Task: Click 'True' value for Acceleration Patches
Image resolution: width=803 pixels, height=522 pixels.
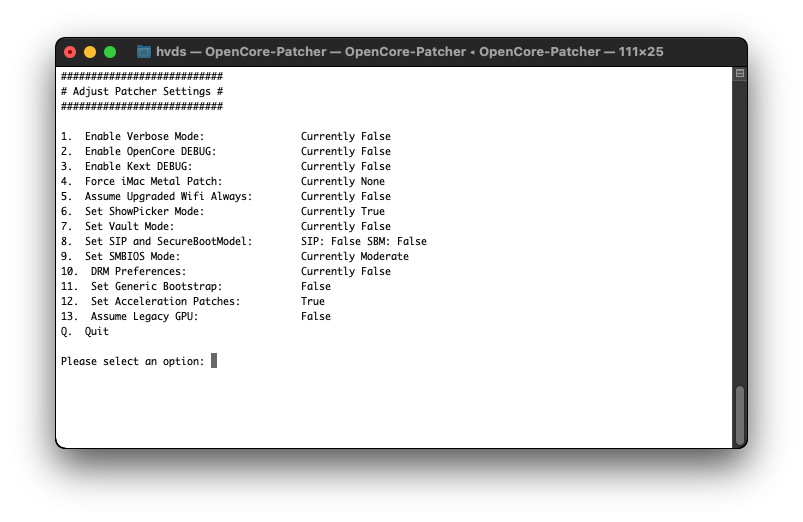Action: click(x=313, y=301)
